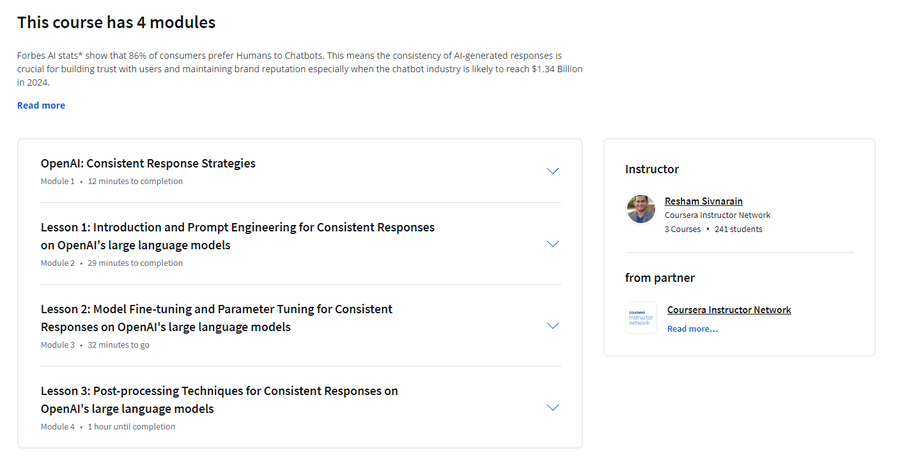Expand Lesson 3 Post-processing Techniques chevron
900x473 pixels.
tap(553, 408)
